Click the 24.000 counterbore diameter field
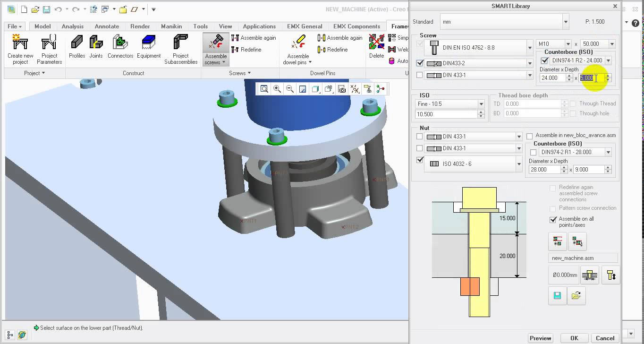Screen dimensions: 644x344 point(553,78)
